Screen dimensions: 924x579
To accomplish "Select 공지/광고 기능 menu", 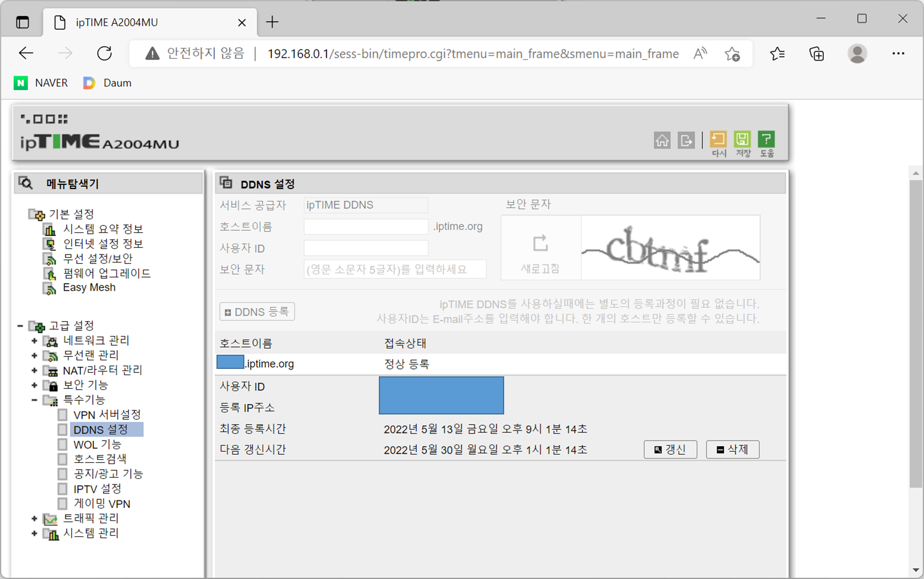I will tap(108, 474).
